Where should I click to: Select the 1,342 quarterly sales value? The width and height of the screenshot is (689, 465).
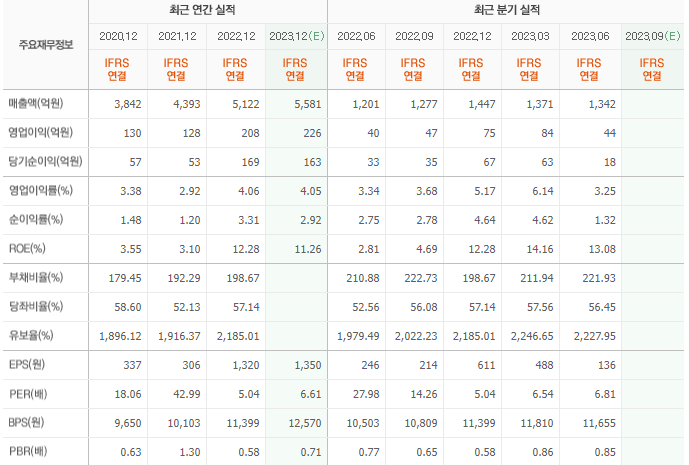(x=602, y=104)
